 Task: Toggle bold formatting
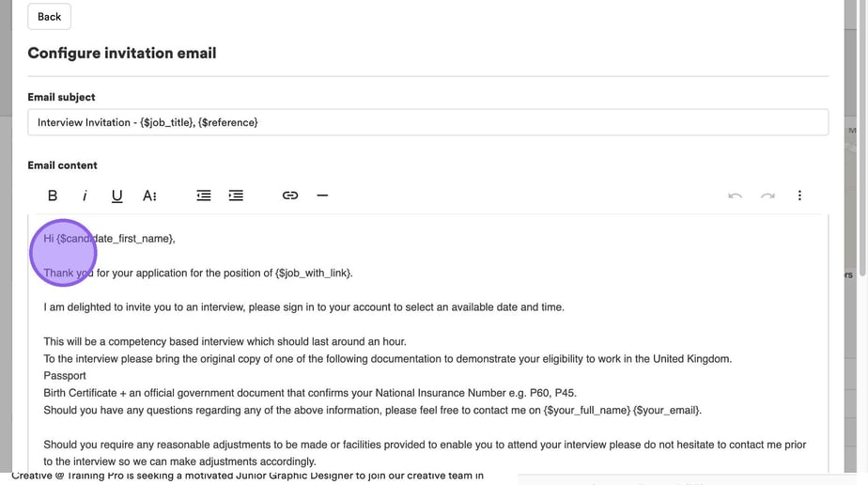click(53, 196)
